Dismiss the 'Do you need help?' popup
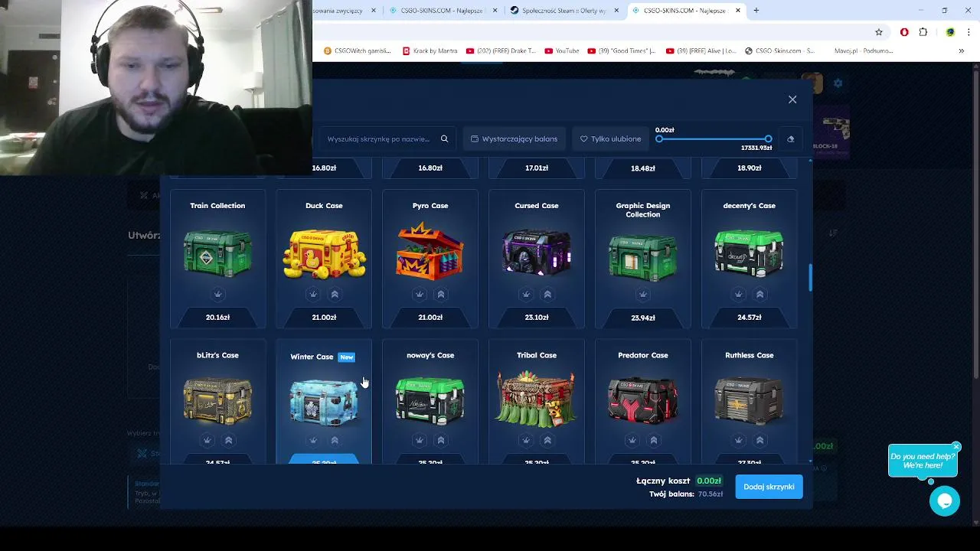This screenshot has width=980, height=551. pyautogui.click(x=956, y=447)
